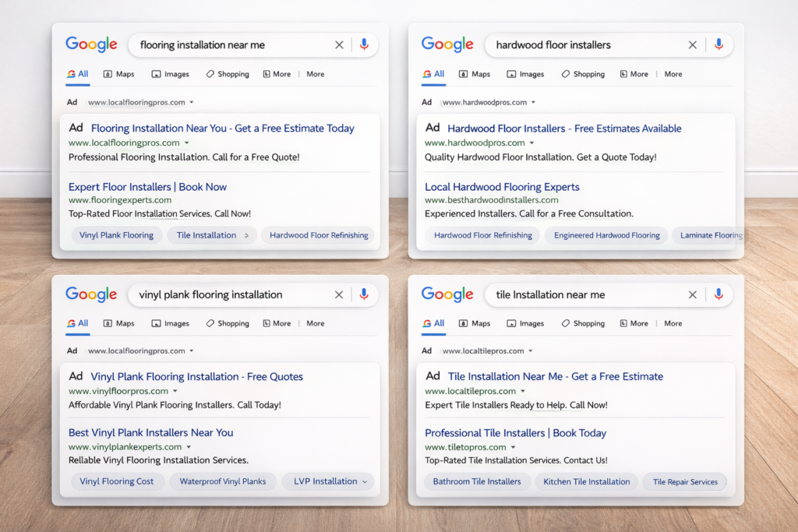
Task: Expand dropdown next to www.vinylfloorpros.com
Action: coord(175,391)
